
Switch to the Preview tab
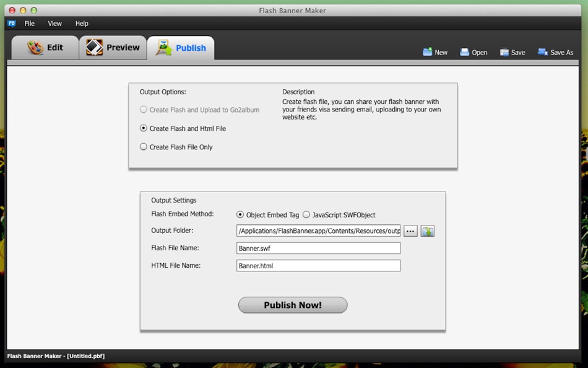click(x=113, y=48)
